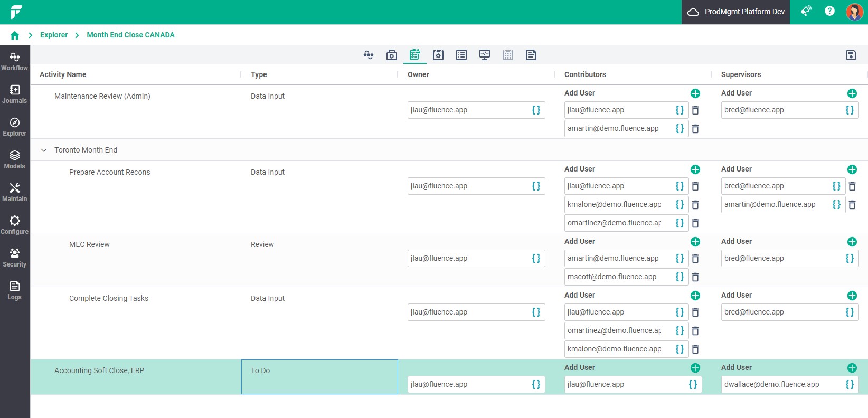The image size is (868, 418).
Task: Open the Maintain sidebar section
Action: 15,193
